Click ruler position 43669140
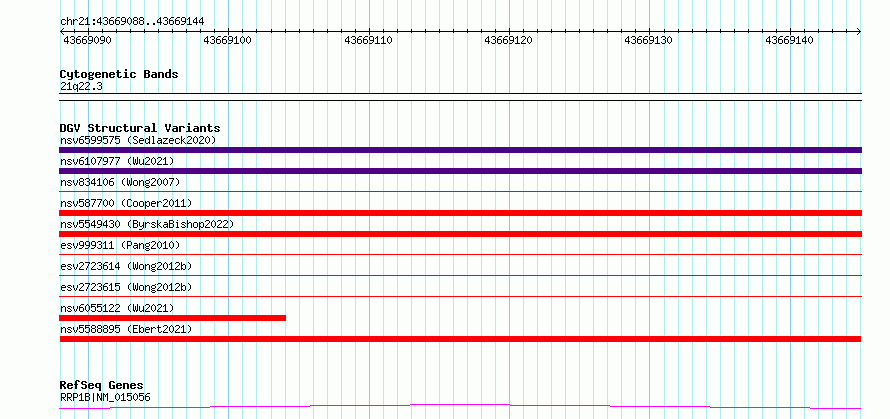Viewport: 890px width, 419px height. [x=789, y=40]
